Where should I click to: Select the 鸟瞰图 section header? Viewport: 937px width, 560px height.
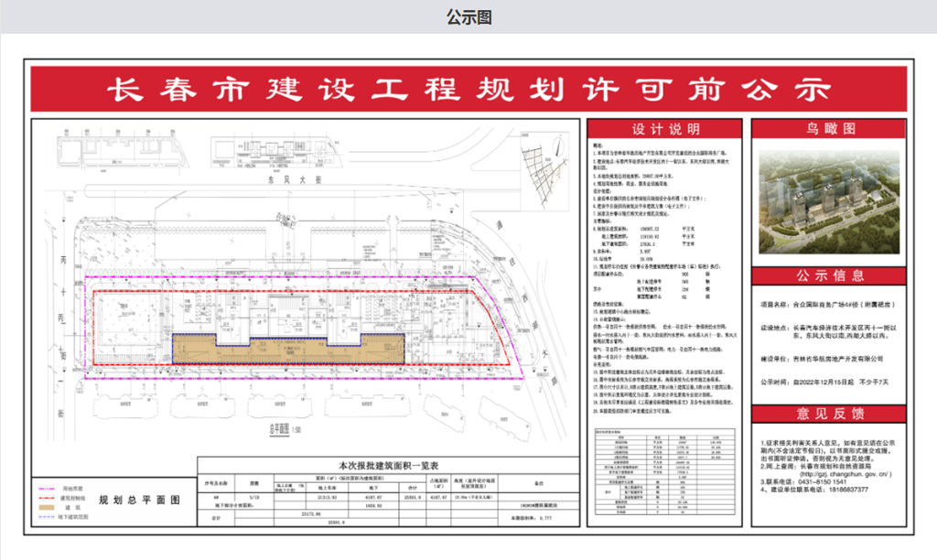(829, 128)
